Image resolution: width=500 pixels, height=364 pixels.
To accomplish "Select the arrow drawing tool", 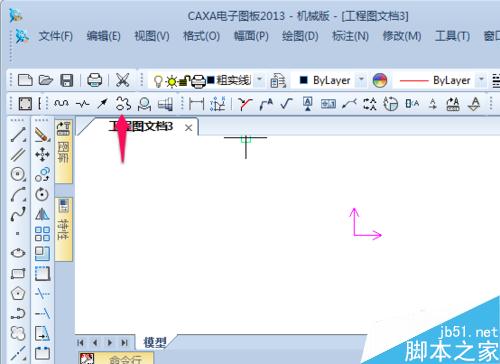I will 102,104.
